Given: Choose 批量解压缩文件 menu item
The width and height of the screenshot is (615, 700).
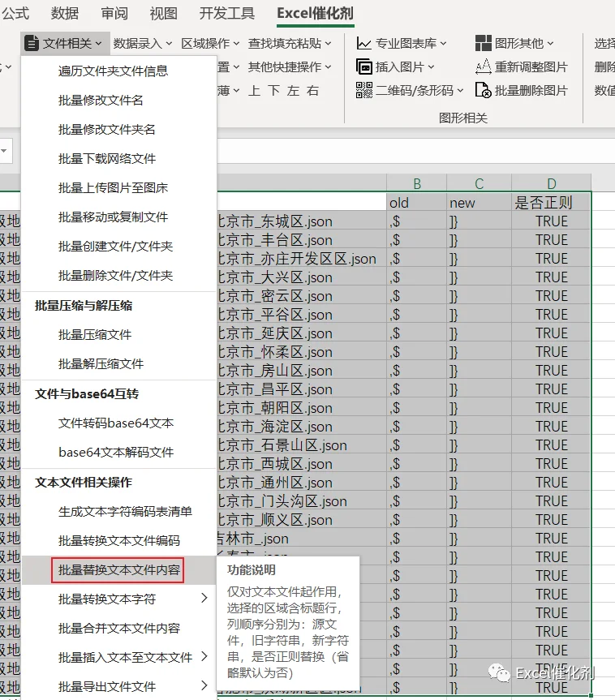Looking at the screenshot, I should [118, 364].
